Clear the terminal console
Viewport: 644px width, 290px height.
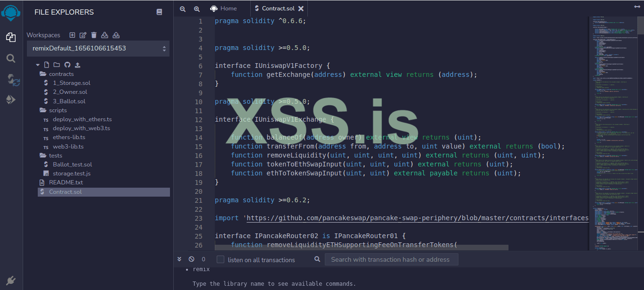(x=191, y=259)
